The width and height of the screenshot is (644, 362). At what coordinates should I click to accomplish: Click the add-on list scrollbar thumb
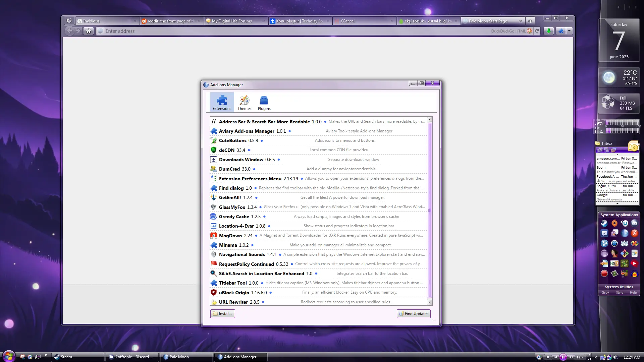tap(429, 210)
